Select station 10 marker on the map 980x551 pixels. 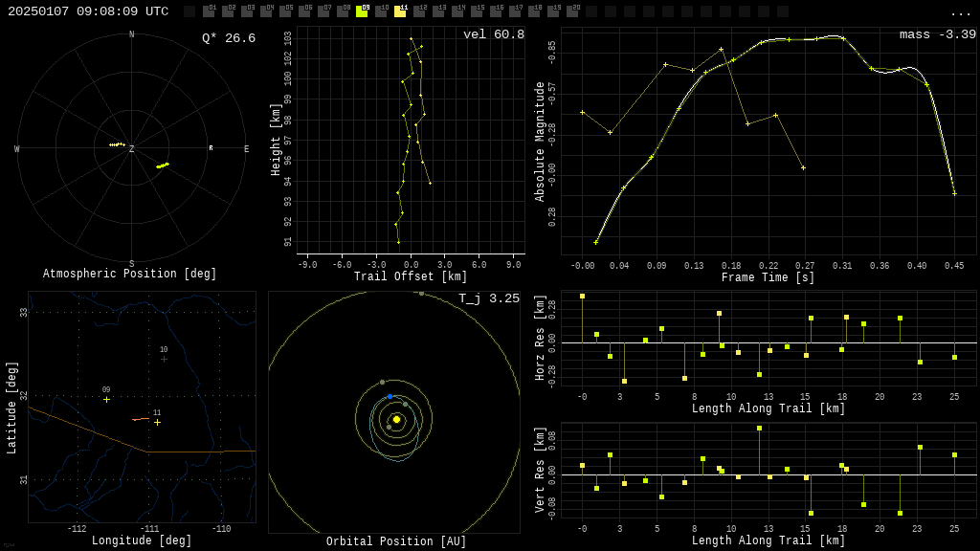[x=164, y=360]
